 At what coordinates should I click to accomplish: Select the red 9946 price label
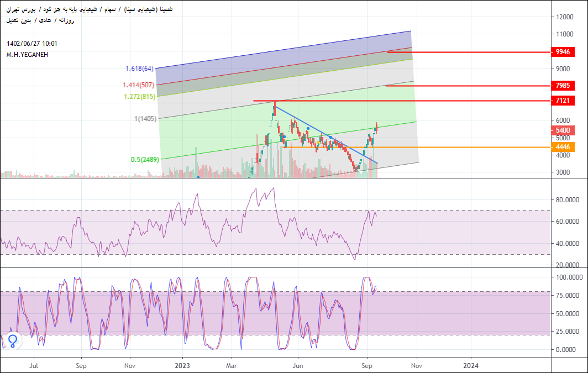[x=563, y=52]
